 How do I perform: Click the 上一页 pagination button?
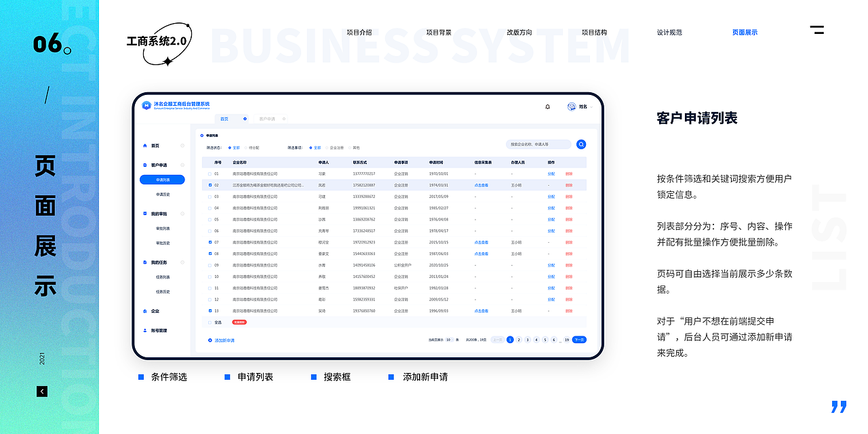point(498,340)
